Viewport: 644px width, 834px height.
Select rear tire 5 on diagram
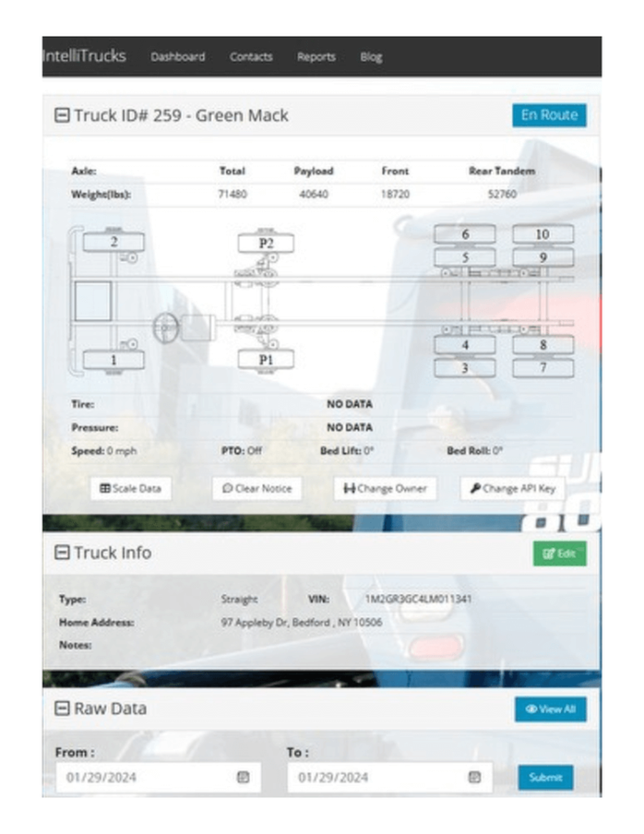pyautogui.click(x=465, y=258)
